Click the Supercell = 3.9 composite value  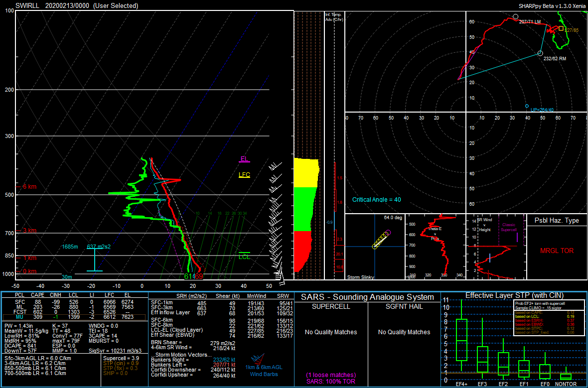coord(121,359)
